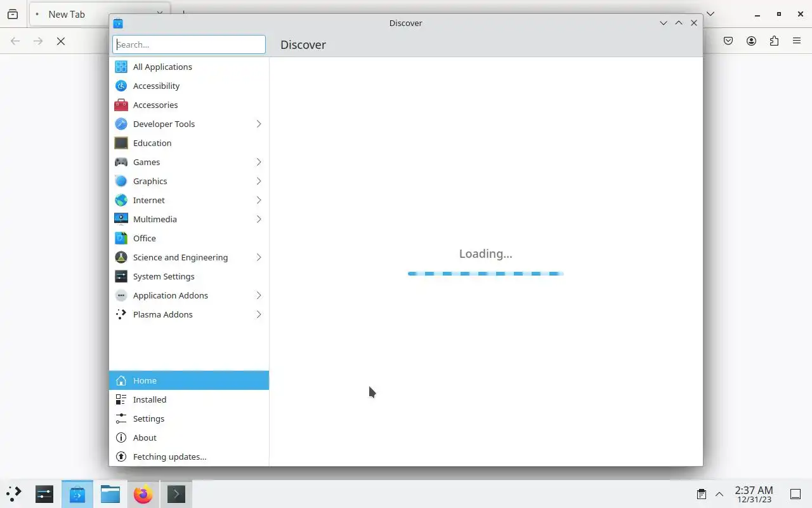
Task: Expand Plasma Addons subcategories arrow
Action: [259, 314]
